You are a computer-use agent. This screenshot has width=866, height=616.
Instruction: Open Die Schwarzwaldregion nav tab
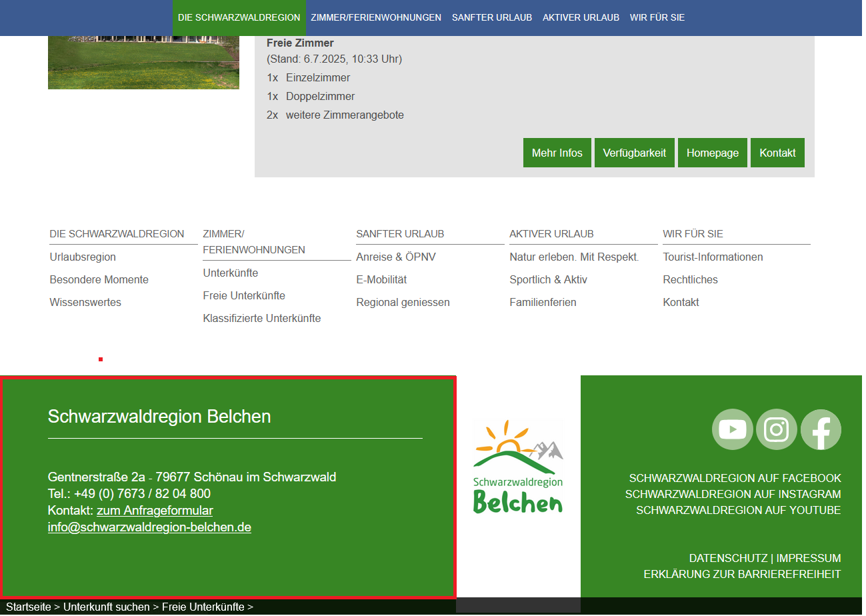click(239, 18)
